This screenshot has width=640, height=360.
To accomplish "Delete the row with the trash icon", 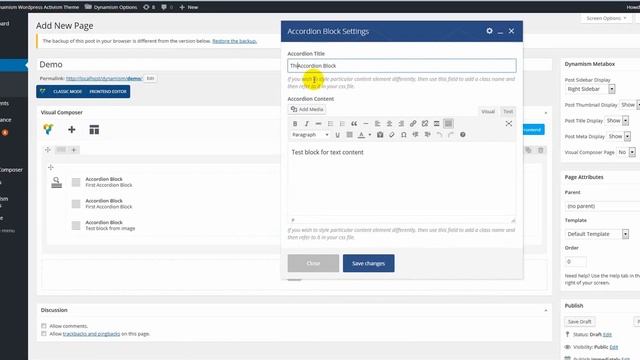I will tap(540, 150).
